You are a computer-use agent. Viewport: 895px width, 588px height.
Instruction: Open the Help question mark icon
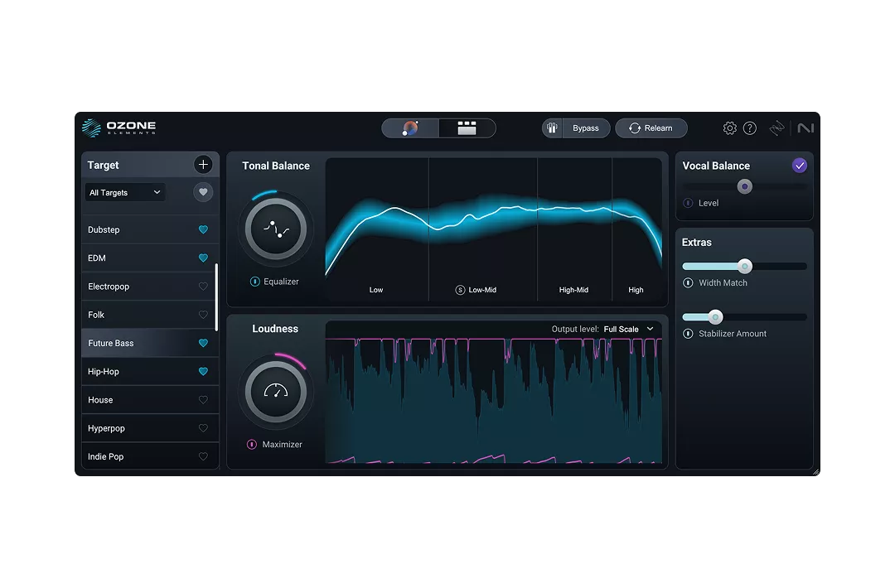pos(750,128)
